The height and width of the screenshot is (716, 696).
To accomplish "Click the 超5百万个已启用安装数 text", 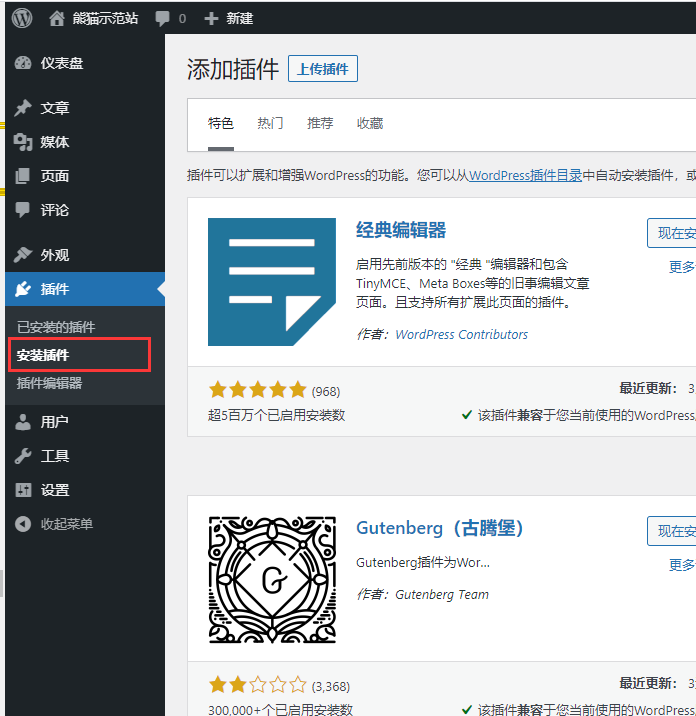I will 276,415.
